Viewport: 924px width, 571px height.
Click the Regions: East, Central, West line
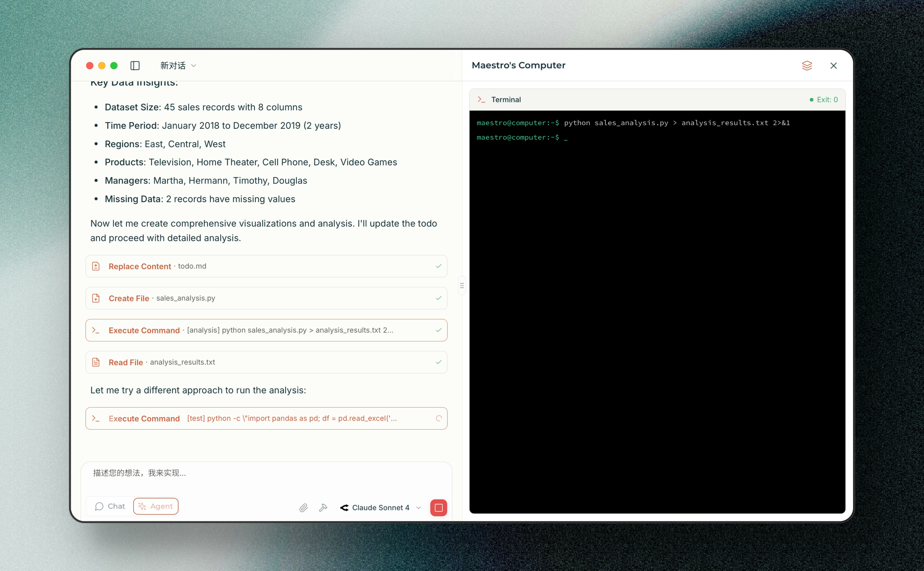point(165,144)
